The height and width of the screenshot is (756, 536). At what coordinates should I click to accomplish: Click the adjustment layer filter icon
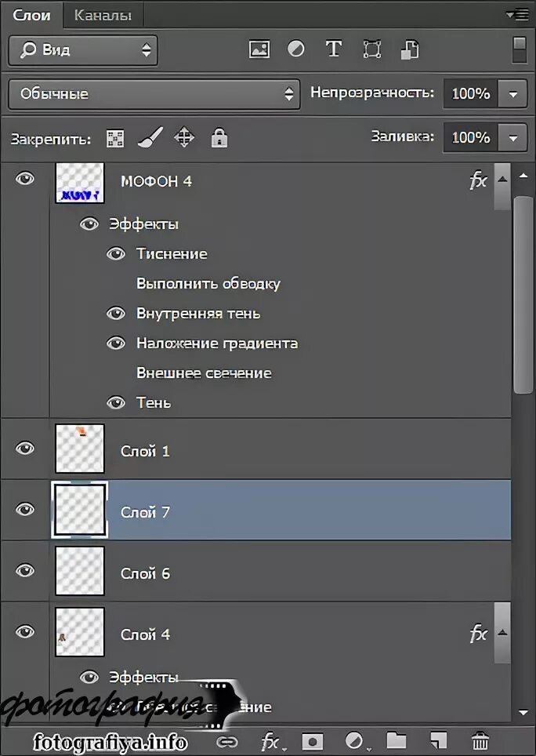(296, 49)
